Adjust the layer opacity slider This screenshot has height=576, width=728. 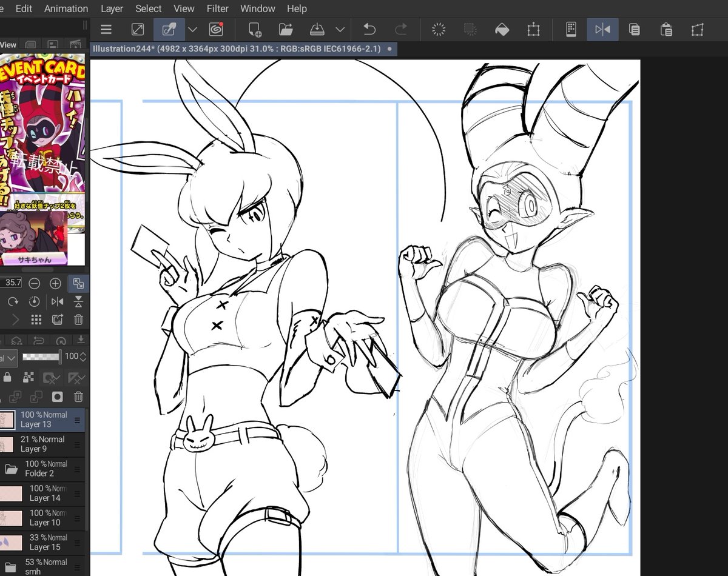click(x=42, y=357)
